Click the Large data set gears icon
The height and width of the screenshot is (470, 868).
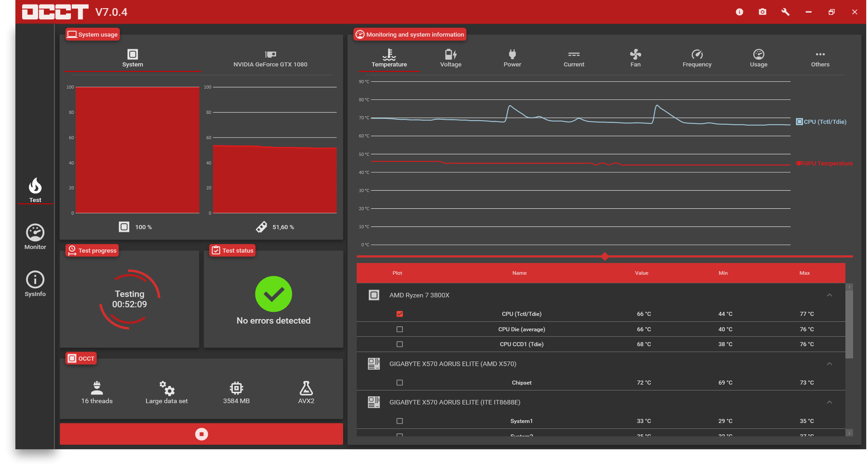167,388
